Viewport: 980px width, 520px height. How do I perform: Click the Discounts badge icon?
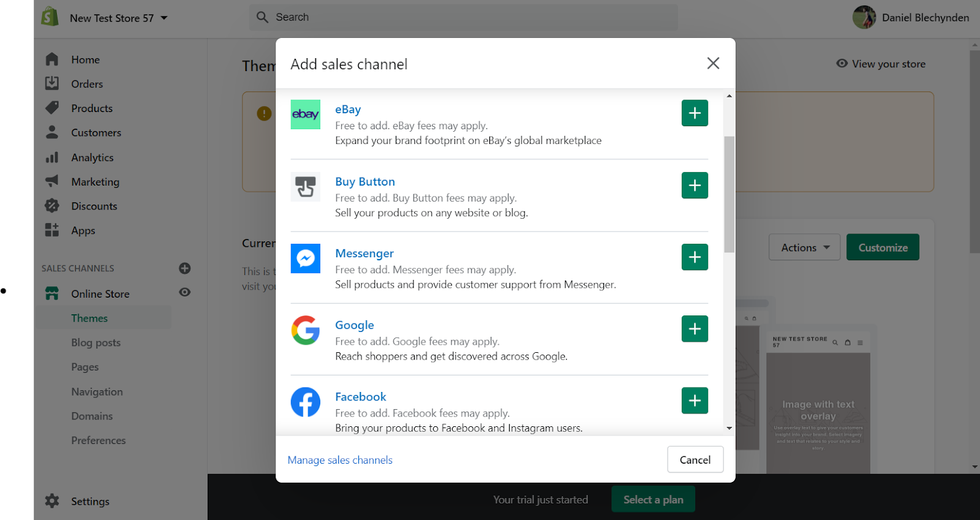tap(52, 206)
